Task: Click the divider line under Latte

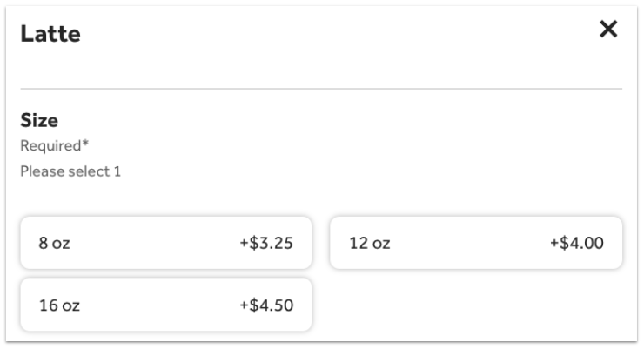Action: [321, 89]
